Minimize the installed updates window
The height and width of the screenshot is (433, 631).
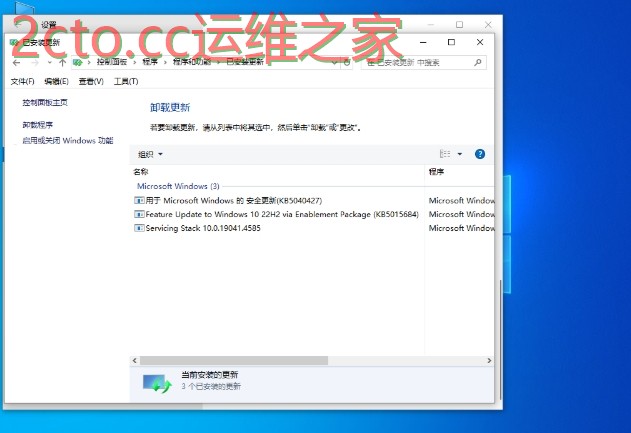[x=423, y=42]
